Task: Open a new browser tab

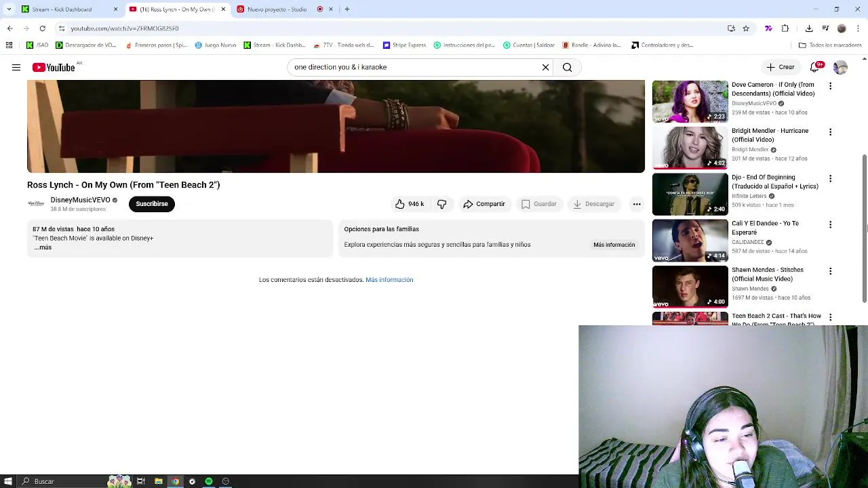Action: [x=347, y=9]
